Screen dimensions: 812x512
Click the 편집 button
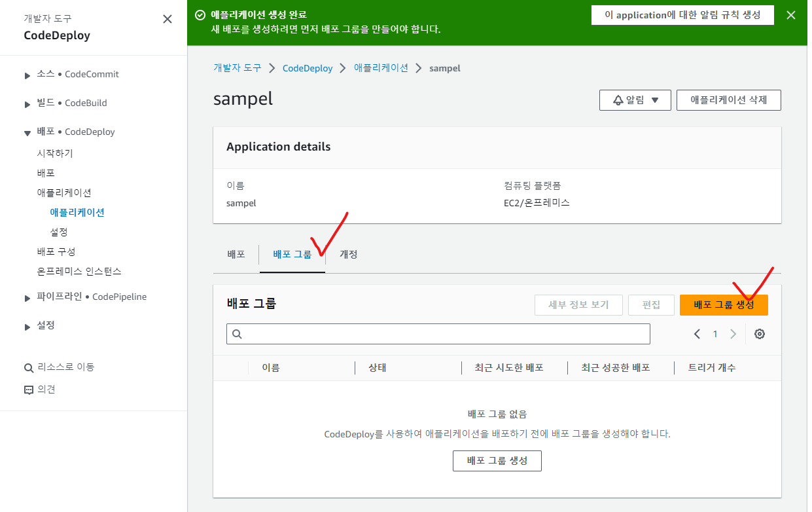point(651,304)
